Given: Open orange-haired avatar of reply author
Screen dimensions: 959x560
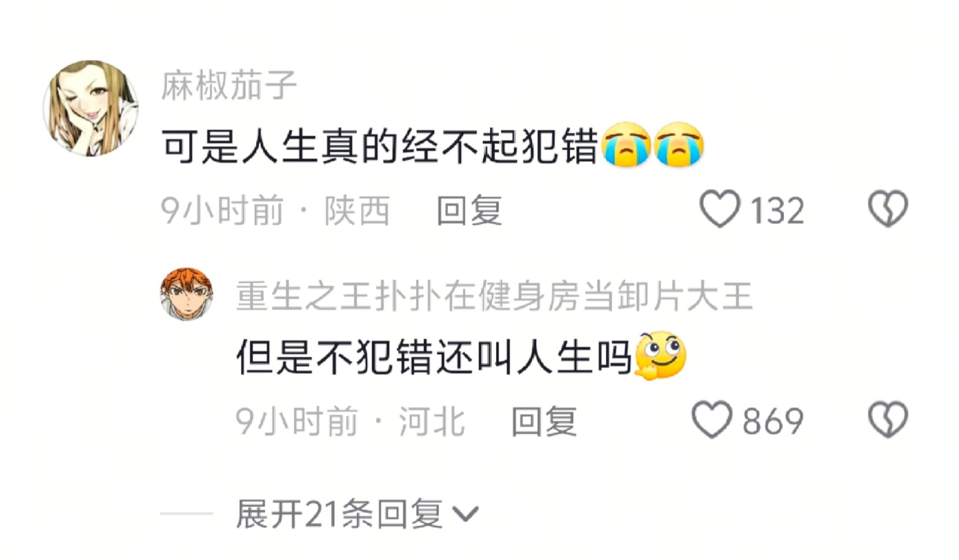Looking at the screenshot, I should point(187,293).
